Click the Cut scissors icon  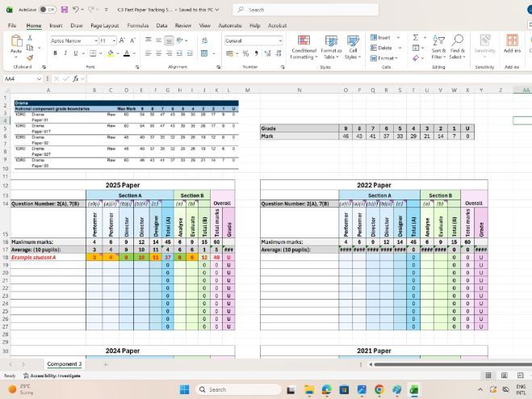click(x=30, y=37)
